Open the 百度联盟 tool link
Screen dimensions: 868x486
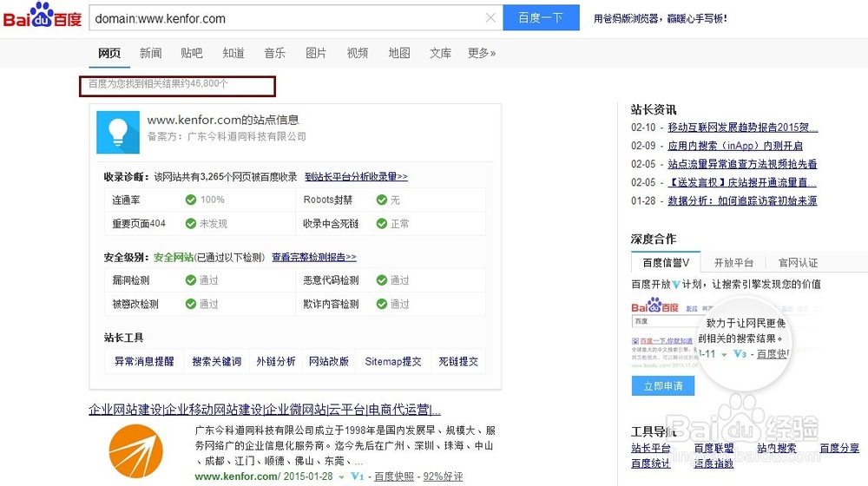[x=713, y=448]
